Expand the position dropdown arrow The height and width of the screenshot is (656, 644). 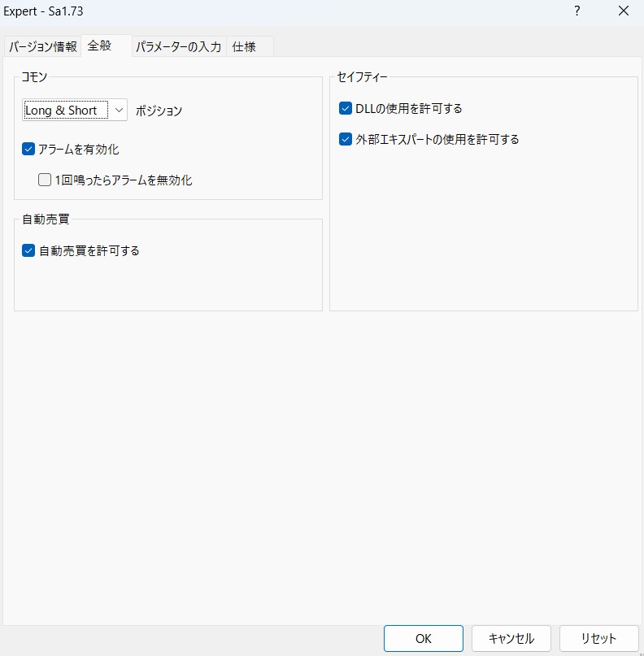(x=119, y=110)
